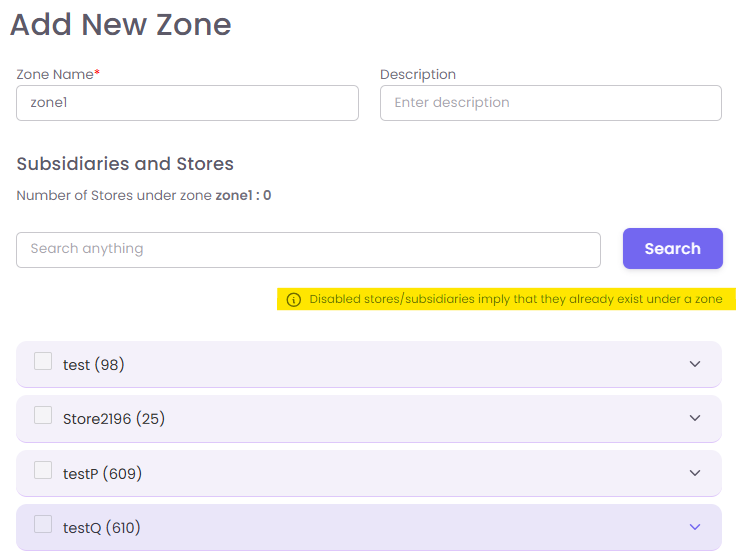Image resolution: width=744 pixels, height=552 pixels.
Task: Expand the testQ (610) chevron
Action: pyautogui.click(x=696, y=527)
